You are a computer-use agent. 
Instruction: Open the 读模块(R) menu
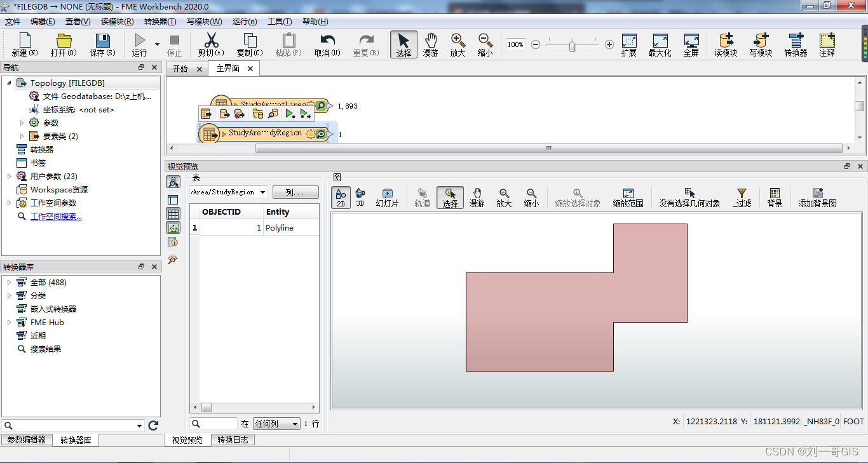(117, 22)
